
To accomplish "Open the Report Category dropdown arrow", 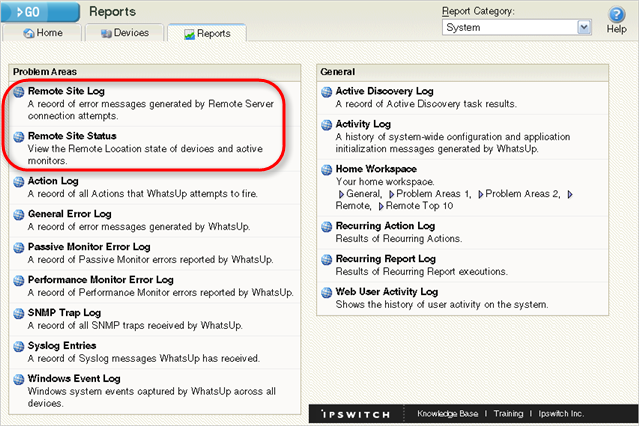I will (x=584, y=27).
